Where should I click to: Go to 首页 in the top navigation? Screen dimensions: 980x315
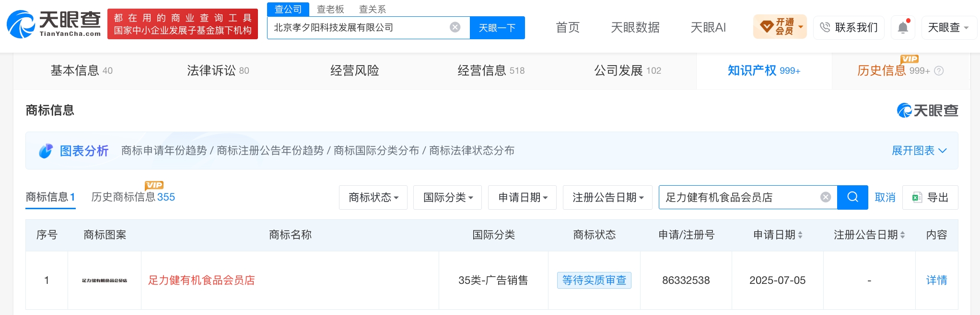point(568,27)
